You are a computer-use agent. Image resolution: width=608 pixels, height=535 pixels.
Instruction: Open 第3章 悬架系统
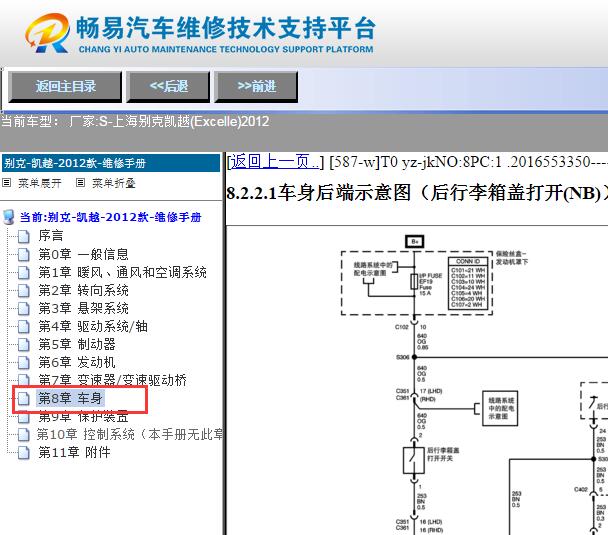coord(83,308)
